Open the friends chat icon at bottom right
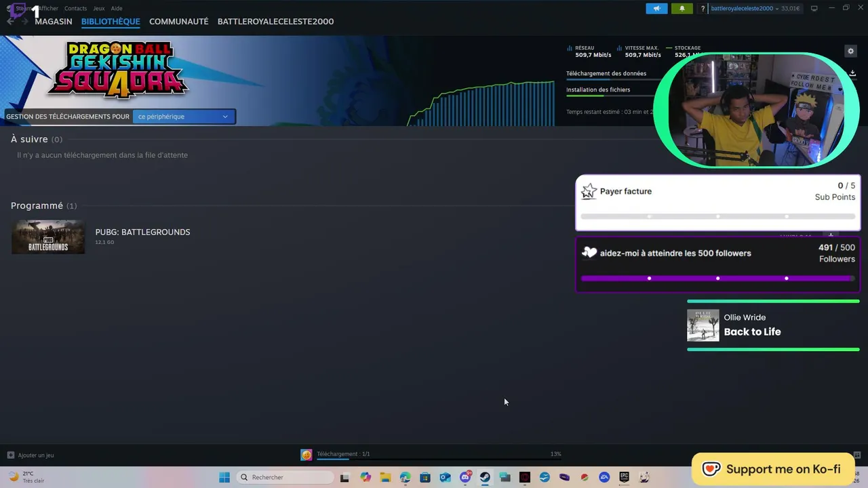The width and height of the screenshot is (868, 488). pos(856,455)
